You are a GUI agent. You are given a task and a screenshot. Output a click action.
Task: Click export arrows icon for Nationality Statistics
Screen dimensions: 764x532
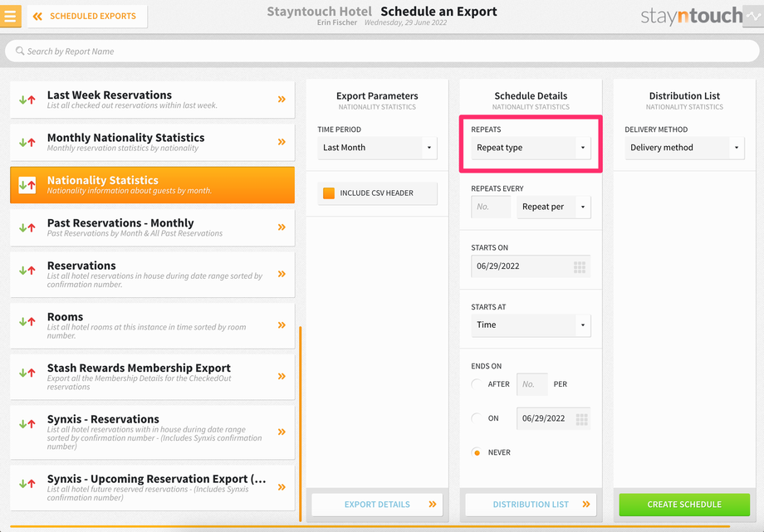tap(27, 185)
